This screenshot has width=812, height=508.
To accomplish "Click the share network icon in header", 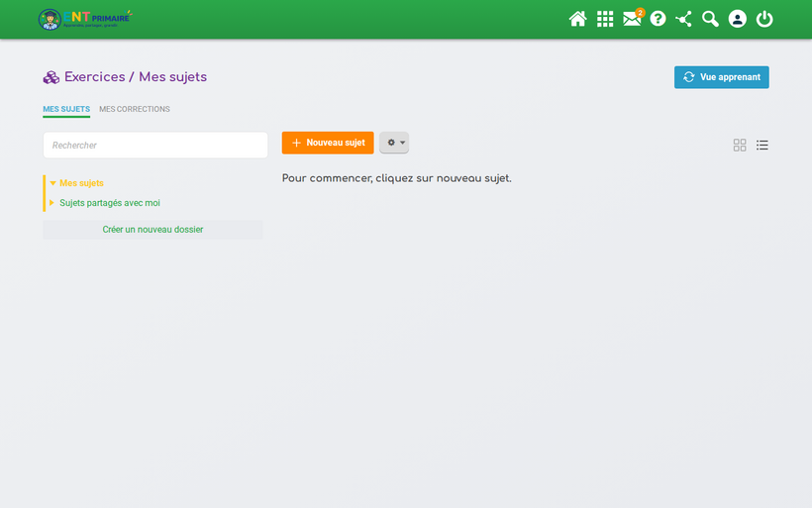I will [683, 19].
